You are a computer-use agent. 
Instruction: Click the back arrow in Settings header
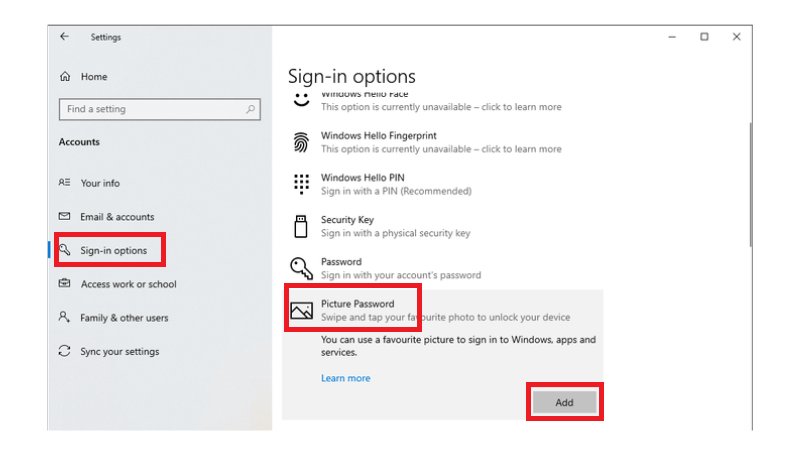point(65,36)
